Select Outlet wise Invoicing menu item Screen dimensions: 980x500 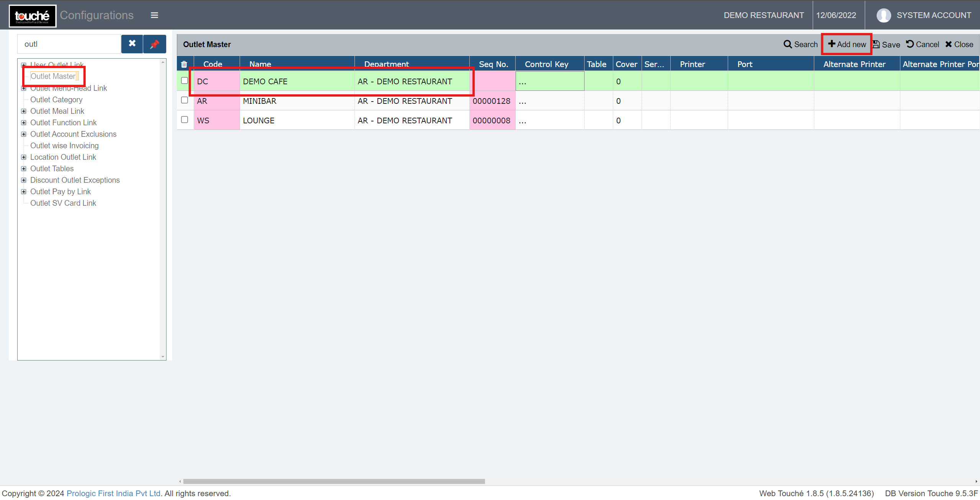[x=64, y=146]
